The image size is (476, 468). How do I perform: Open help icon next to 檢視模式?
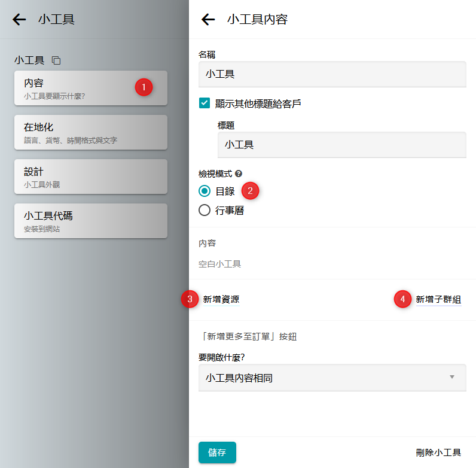(x=239, y=174)
